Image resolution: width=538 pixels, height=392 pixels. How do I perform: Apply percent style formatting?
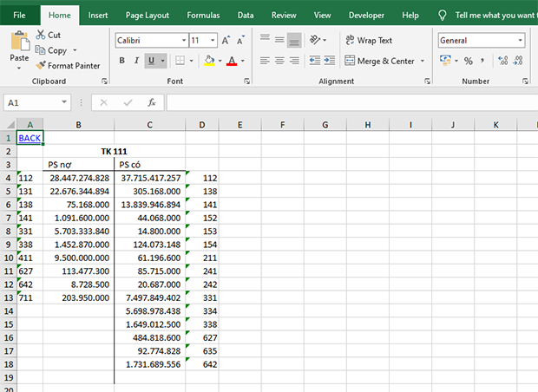click(x=469, y=61)
